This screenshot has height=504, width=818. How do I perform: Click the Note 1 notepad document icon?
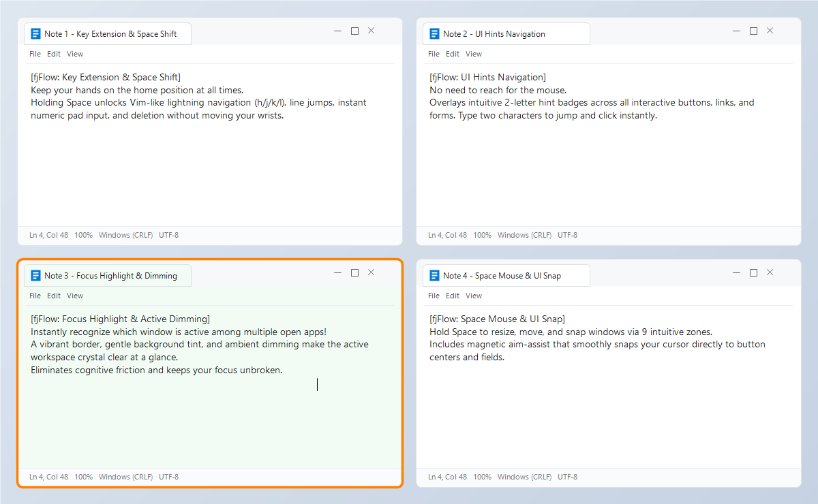pos(35,33)
